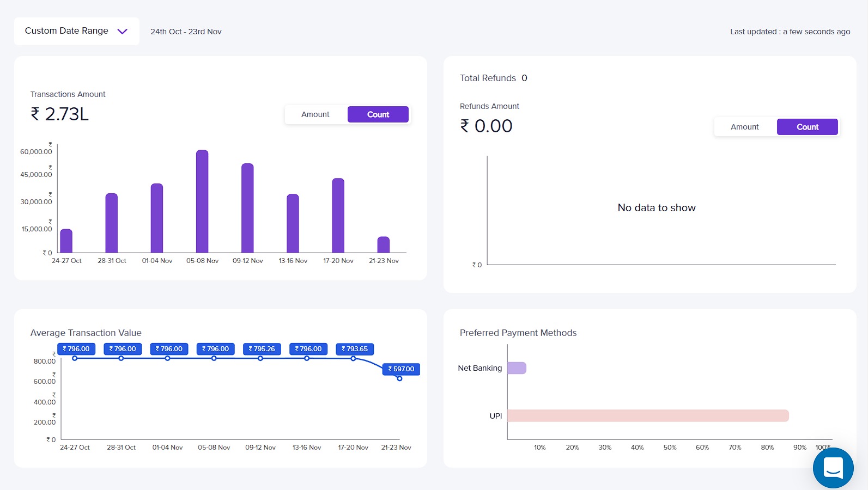Click the ₹ 0.00 refunds amount value

[x=486, y=126]
